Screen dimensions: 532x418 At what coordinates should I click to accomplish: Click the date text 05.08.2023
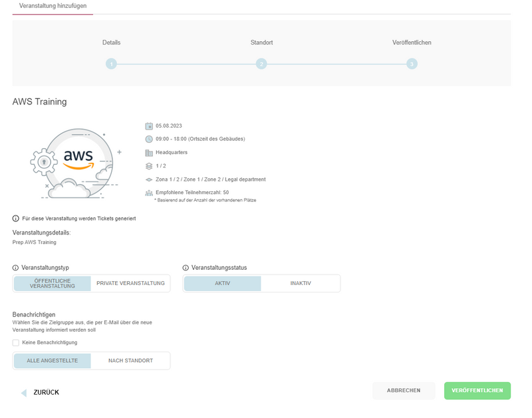tap(169, 126)
